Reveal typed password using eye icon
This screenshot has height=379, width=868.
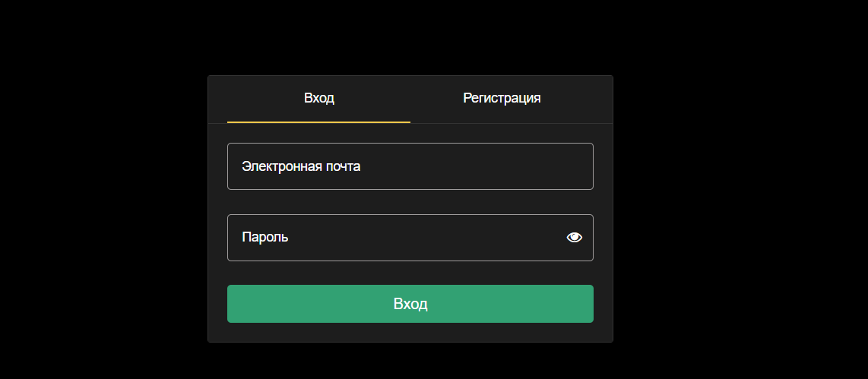tap(574, 238)
